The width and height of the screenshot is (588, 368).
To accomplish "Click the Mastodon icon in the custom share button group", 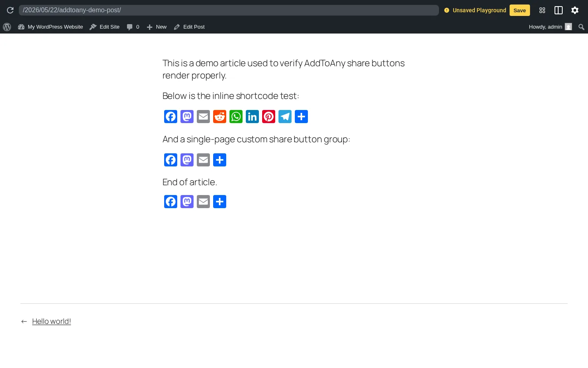I will (x=187, y=160).
